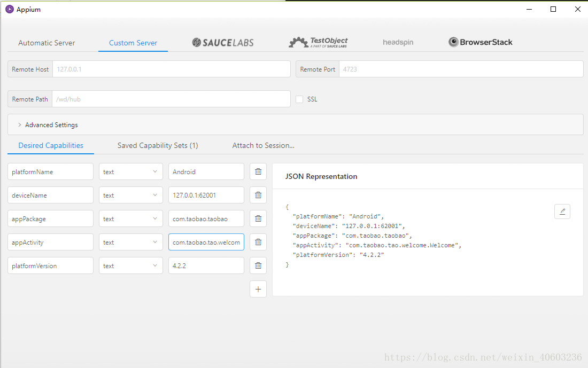Open type dropdown for platformVersion
The width and height of the screenshot is (588, 368).
[131, 265]
